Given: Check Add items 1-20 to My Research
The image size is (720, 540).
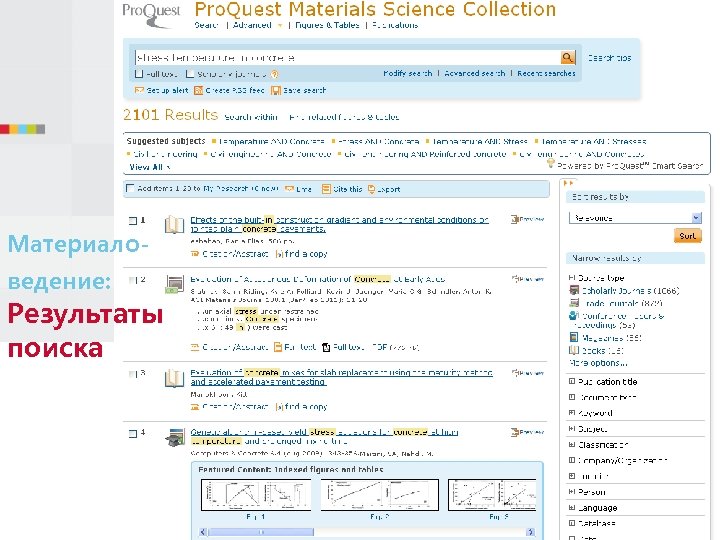Looking at the screenshot, I should pyautogui.click(x=130, y=188).
